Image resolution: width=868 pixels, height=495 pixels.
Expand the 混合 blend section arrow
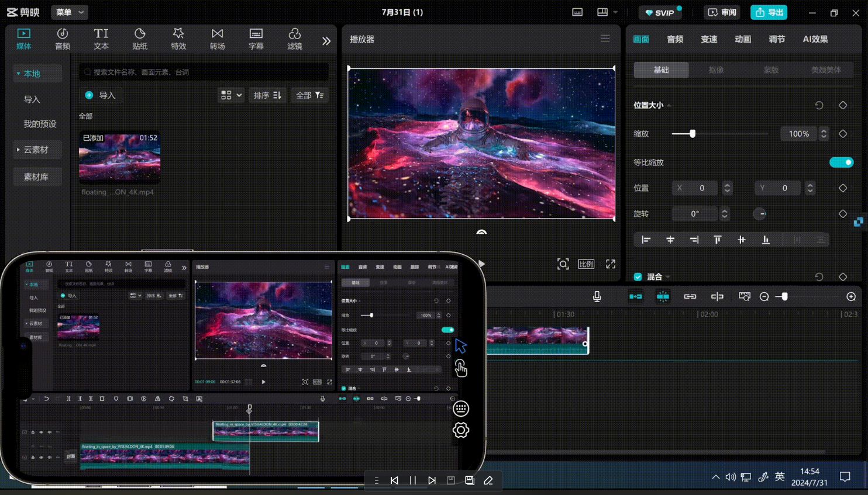click(x=667, y=277)
